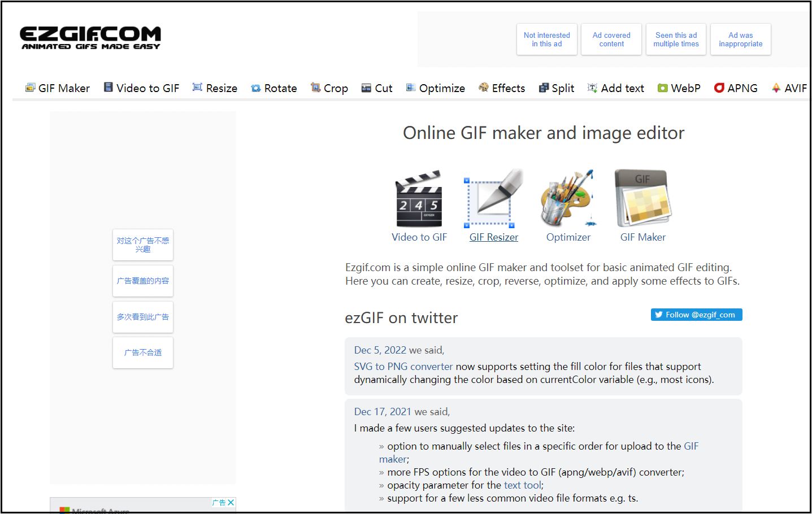Click the Optimizer paintbrush icon
The height and width of the screenshot is (514, 812).
point(567,199)
